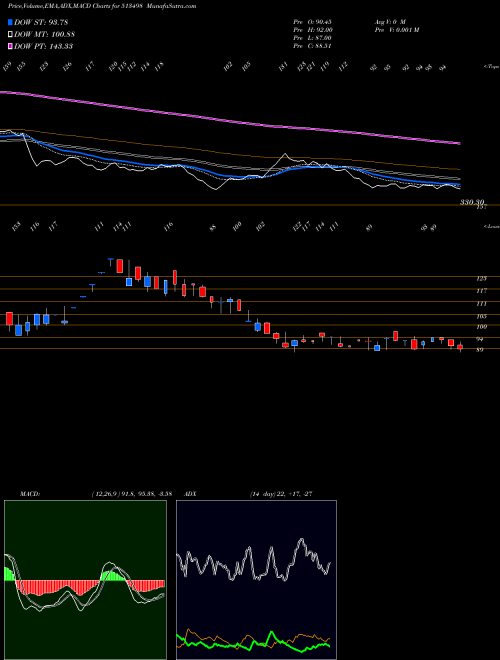Viewport: 500px width, 660px height.
Task: Click the 'ADX' panel label
Action: pos(191,494)
